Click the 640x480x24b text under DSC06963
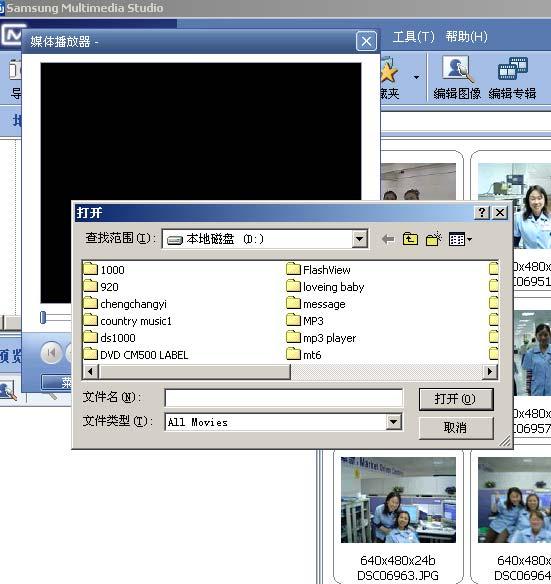Image resolution: width=551 pixels, height=584 pixels. (398, 560)
